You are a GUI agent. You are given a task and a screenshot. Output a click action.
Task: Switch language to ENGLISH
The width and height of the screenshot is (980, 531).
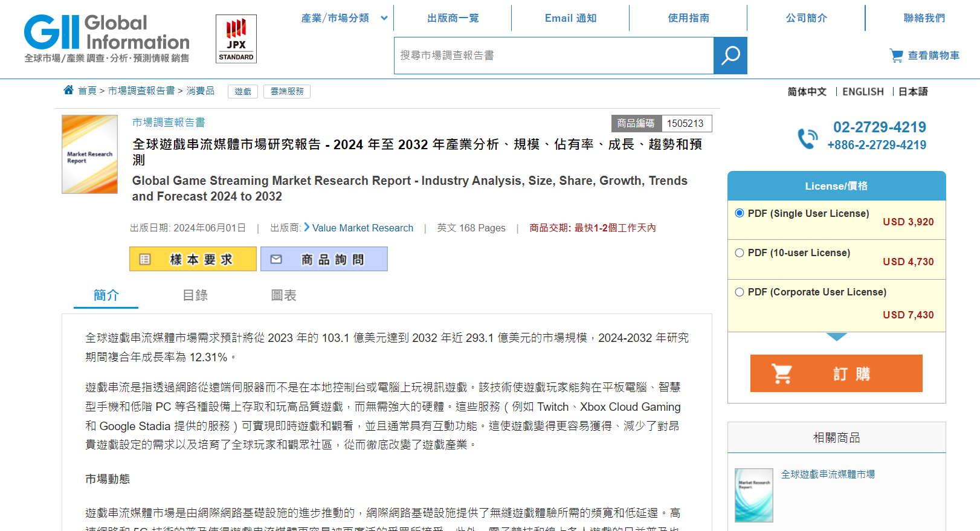(862, 92)
